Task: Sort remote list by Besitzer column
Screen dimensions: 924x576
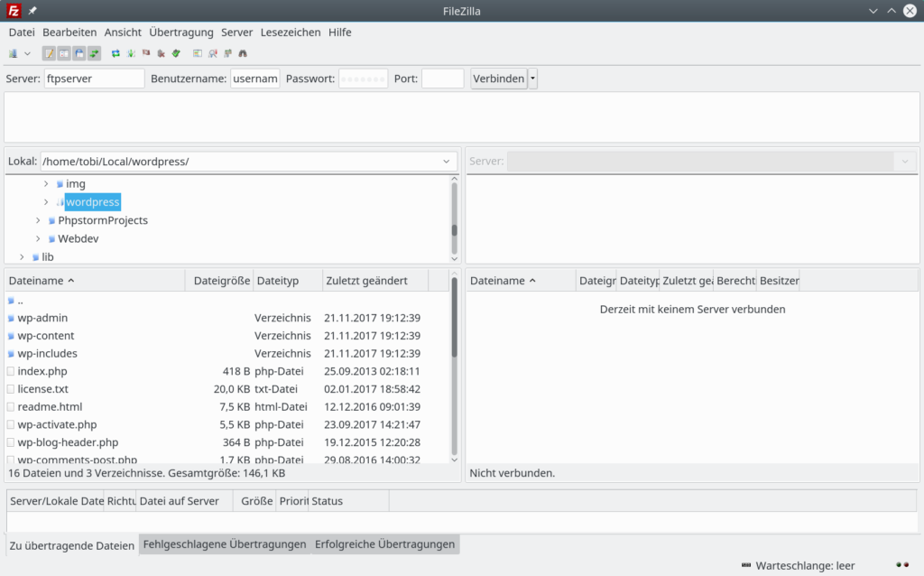Action: pyautogui.click(x=779, y=281)
